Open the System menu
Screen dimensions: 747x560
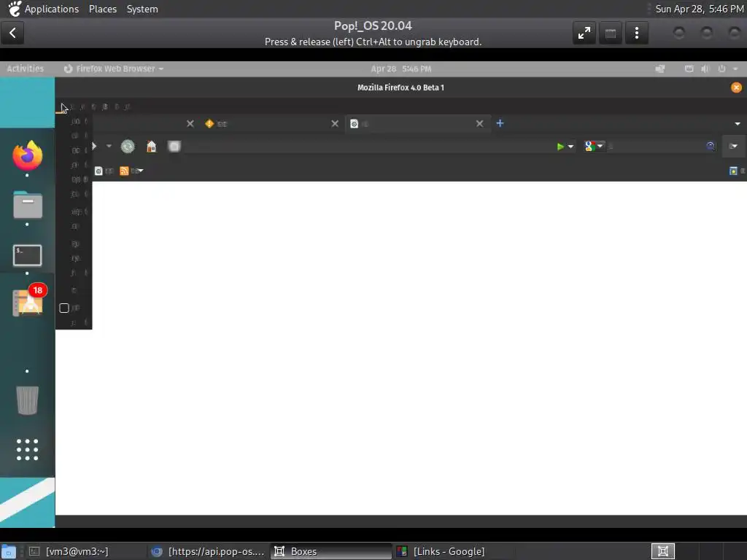tap(142, 9)
